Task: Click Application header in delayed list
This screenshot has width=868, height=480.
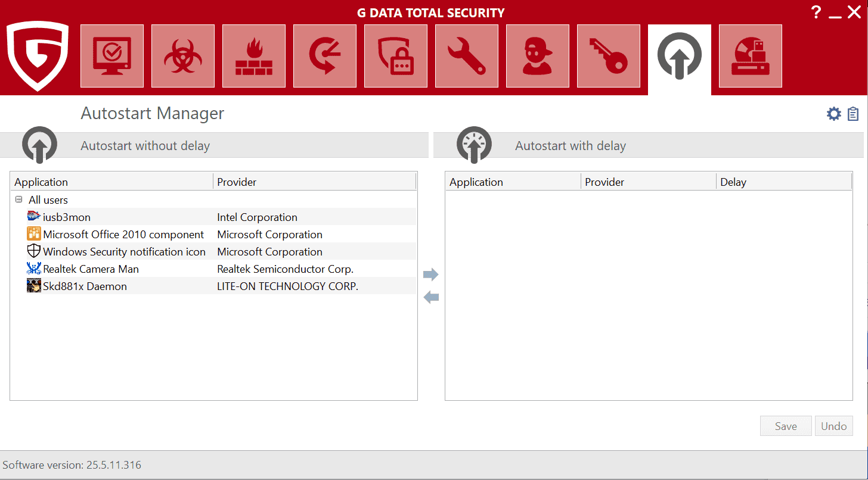Action: click(513, 182)
